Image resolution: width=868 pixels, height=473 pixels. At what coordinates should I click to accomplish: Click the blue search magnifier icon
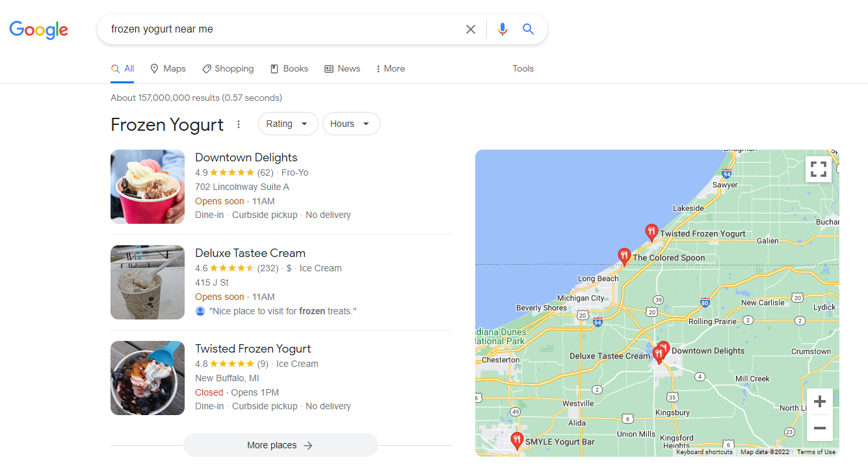pyautogui.click(x=528, y=29)
